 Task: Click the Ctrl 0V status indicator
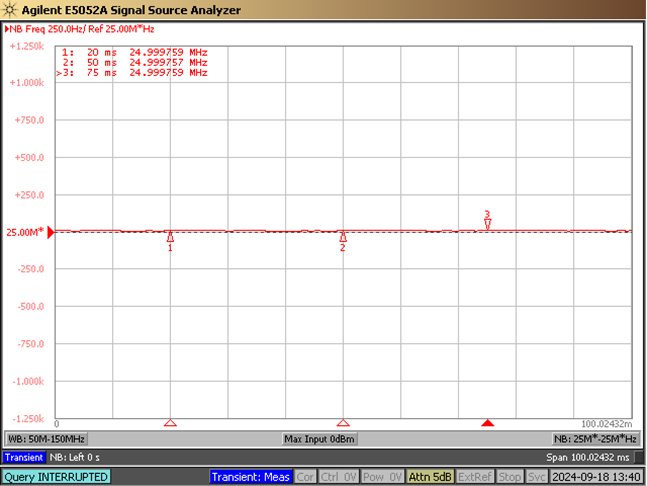(x=338, y=477)
